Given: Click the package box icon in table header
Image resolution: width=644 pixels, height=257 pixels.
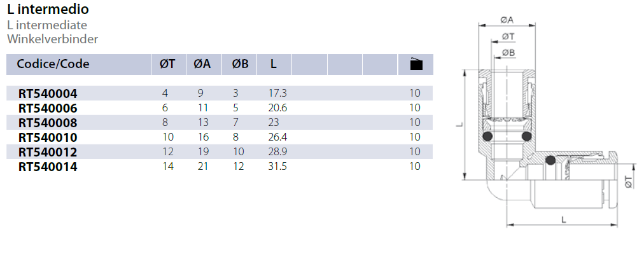Looking at the screenshot, I should (415, 64).
